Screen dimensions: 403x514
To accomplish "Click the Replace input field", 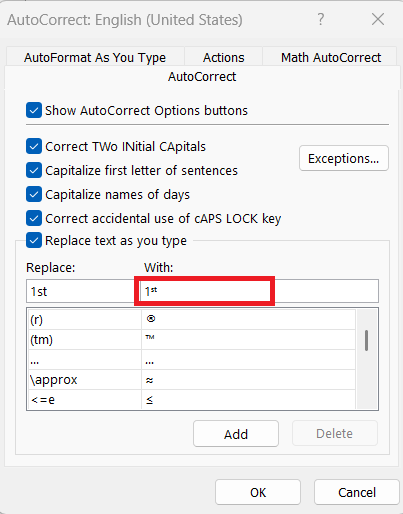I will [81, 291].
